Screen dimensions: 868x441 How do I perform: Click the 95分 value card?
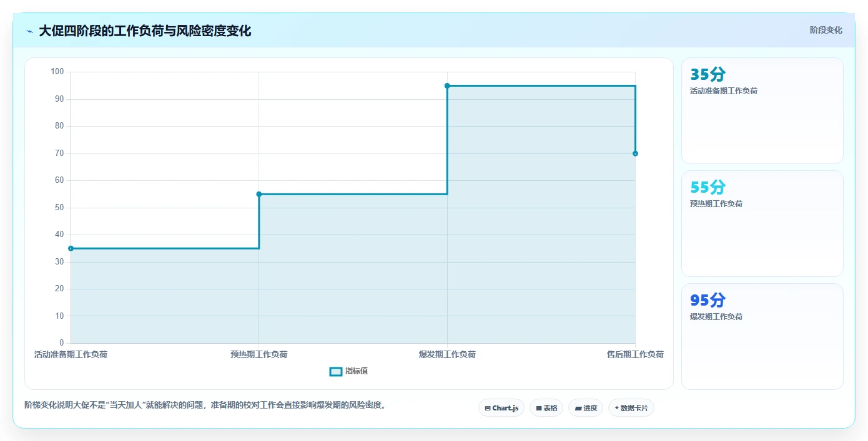[762, 337]
